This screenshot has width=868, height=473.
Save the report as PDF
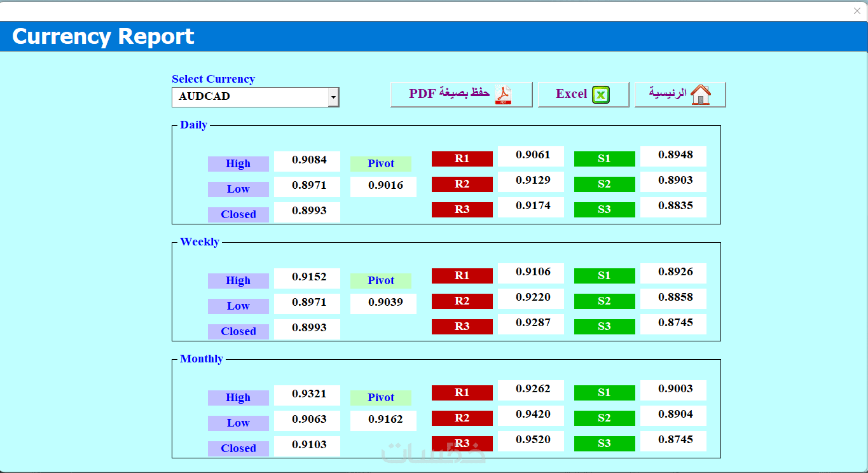(x=461, y=94)
